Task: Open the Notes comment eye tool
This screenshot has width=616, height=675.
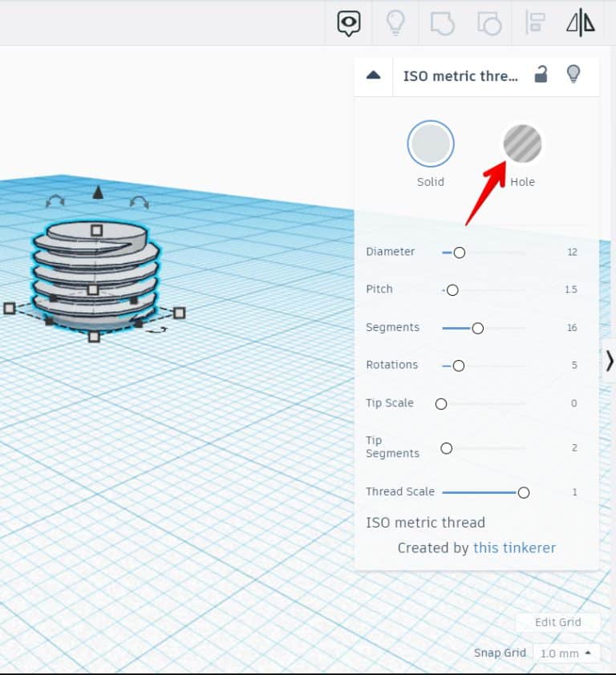Action: point(348,23)
